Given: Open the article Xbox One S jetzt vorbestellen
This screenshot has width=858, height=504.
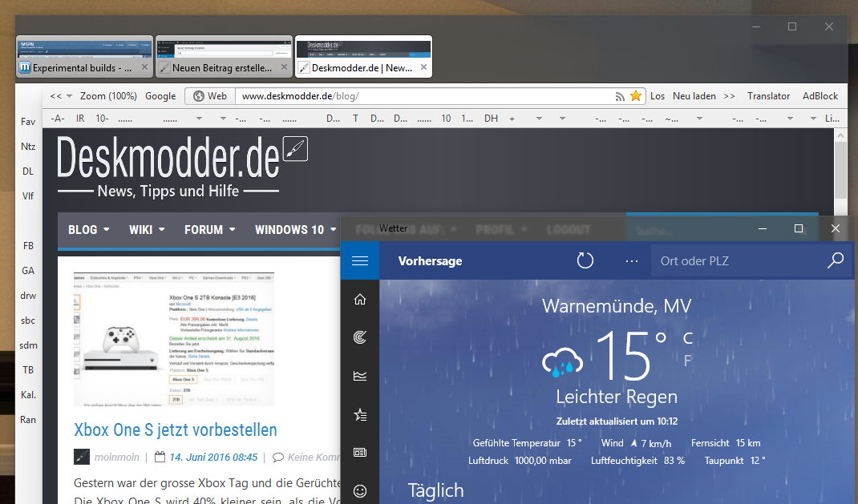Looking at the screenshot, I should click(x=176, y=429).
